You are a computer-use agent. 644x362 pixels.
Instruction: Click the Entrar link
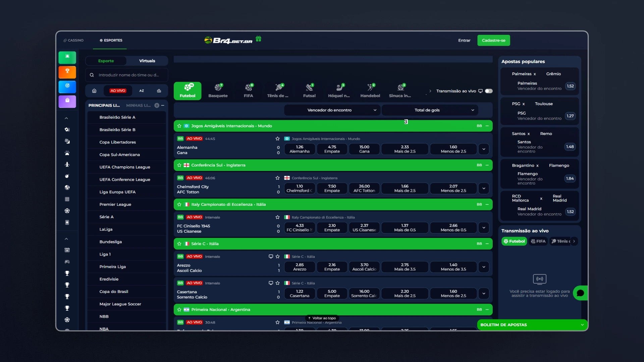click(x=464, y=40)
